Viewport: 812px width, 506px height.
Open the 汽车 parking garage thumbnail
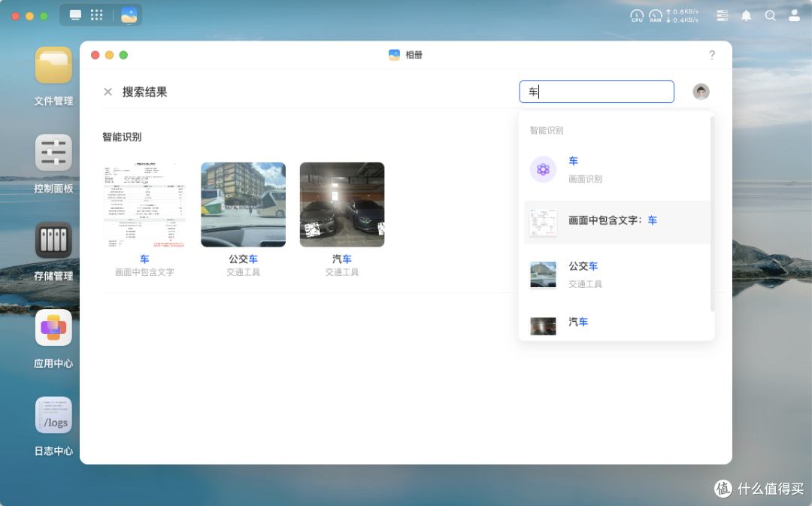(x=342, y=205)
